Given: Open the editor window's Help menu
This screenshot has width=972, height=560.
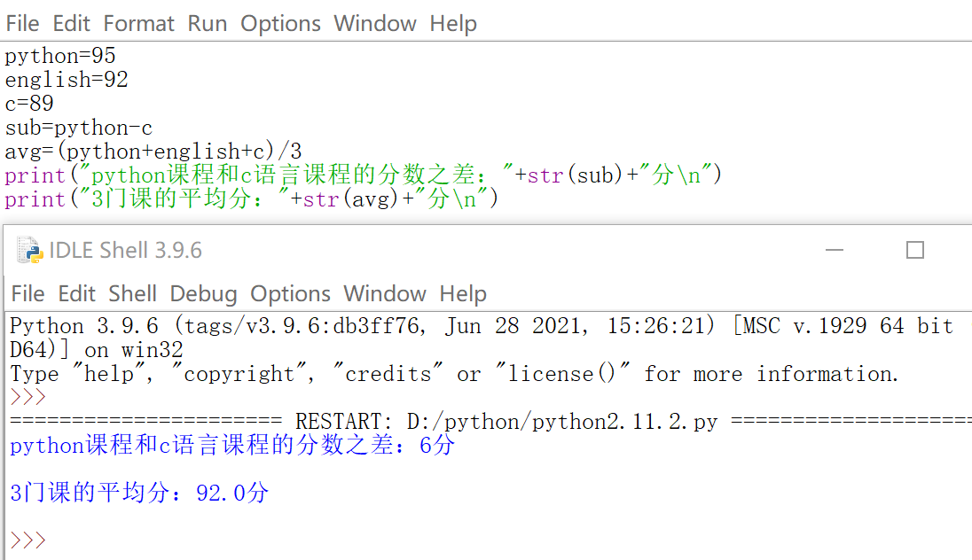Looking at the screenshot, I should [453, 23].
